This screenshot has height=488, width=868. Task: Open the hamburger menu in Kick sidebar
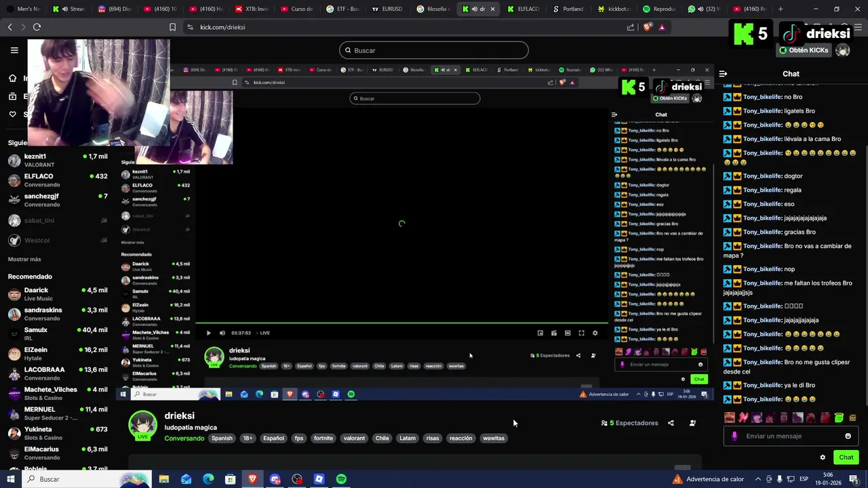tap(14, 49)
